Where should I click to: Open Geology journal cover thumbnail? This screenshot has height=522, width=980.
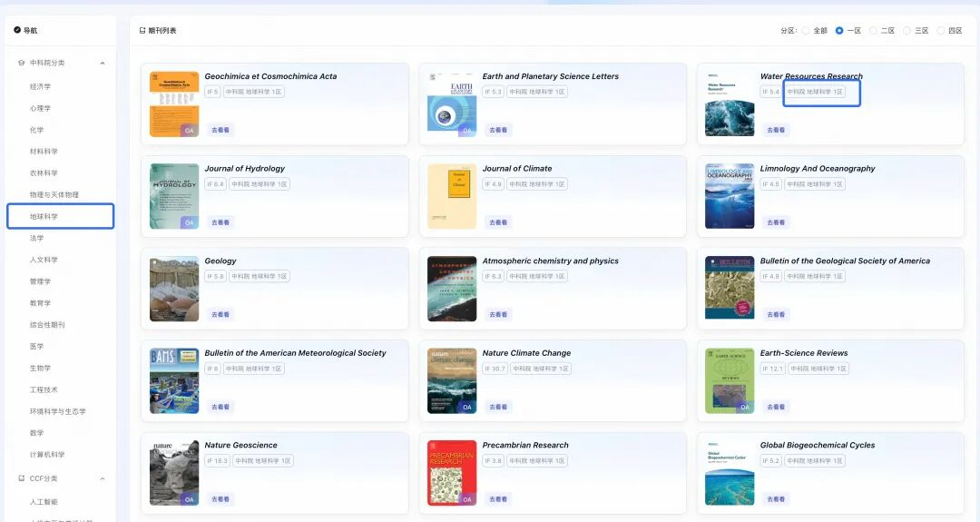tap(174, 289)
